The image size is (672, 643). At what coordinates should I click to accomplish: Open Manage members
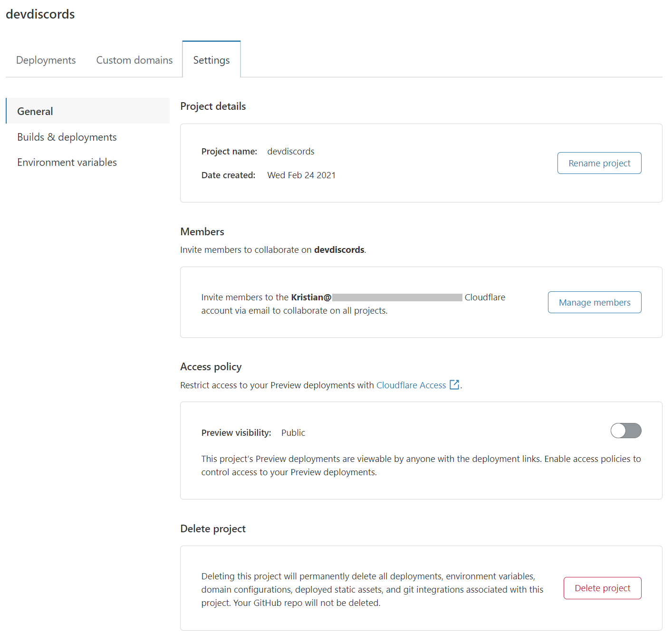(594, 302)
